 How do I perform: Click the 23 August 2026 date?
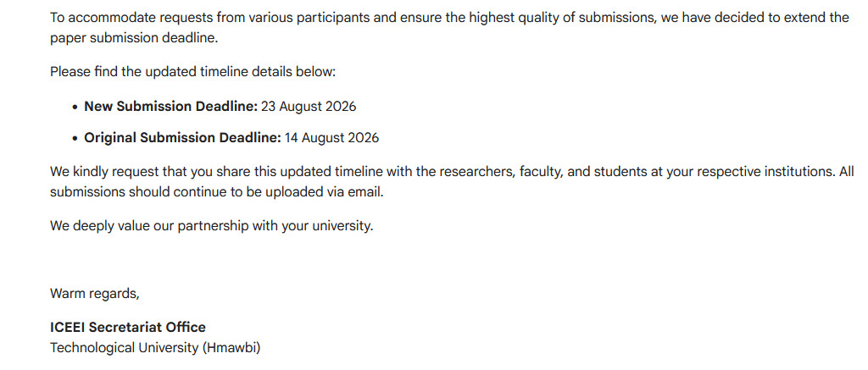[x=309, y=107]
